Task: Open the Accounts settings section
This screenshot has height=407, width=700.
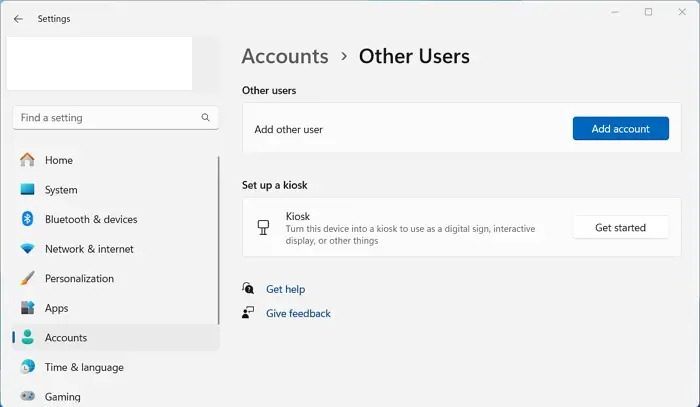Action: coord(66,338)
